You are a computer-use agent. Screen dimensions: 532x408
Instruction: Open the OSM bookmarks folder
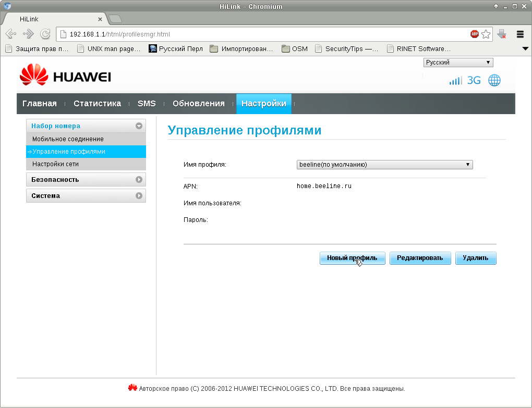coord(295,49)
